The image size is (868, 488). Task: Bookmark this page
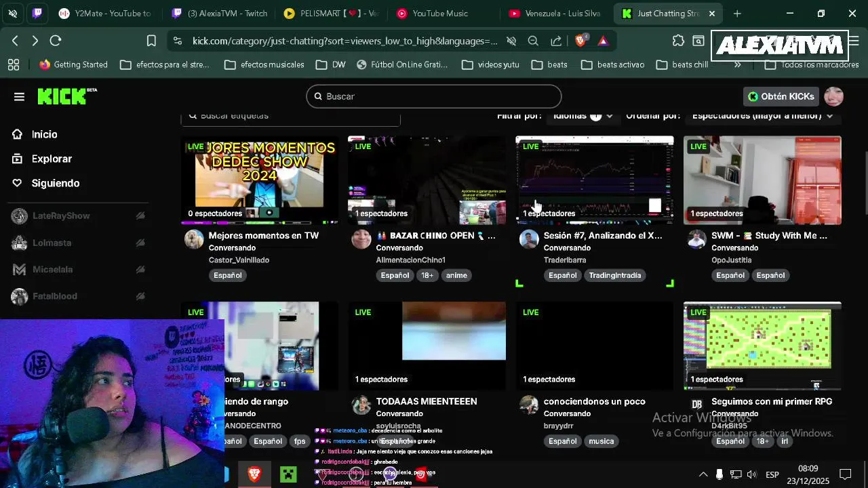click(x=151, y=41)
